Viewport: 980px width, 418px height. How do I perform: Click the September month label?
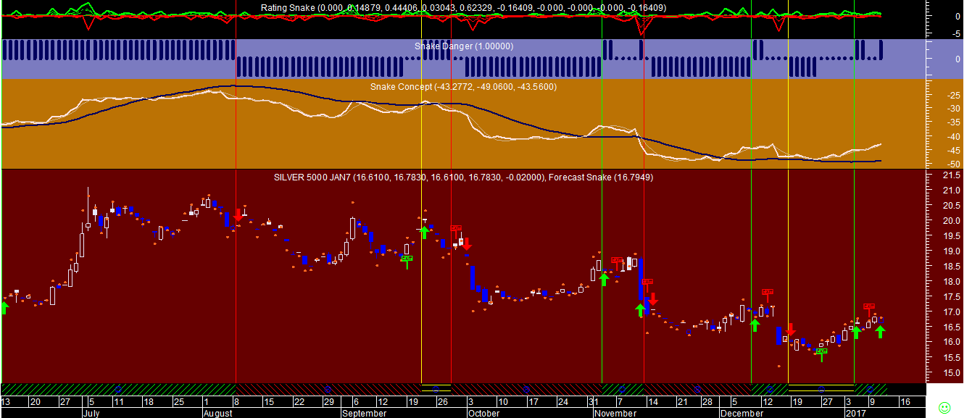click(x=365, y=414)
